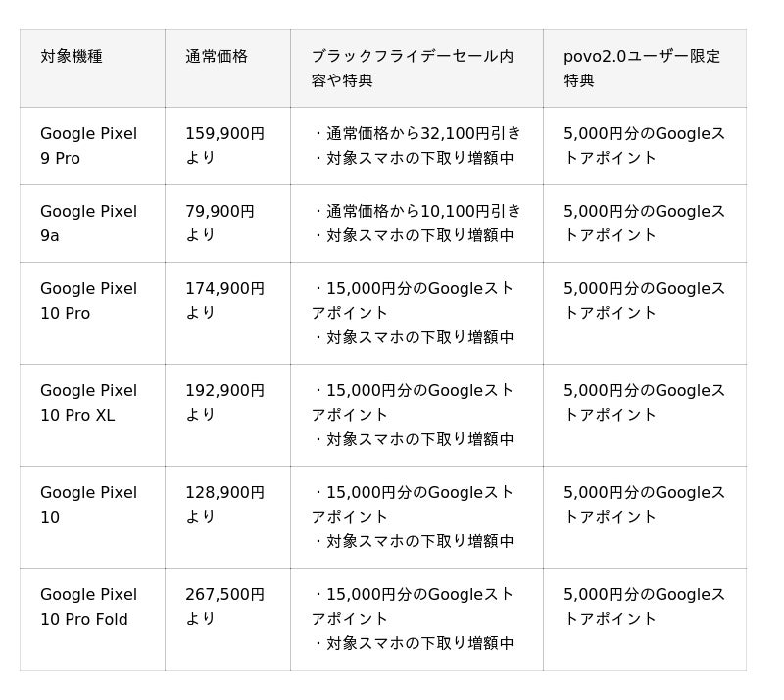Click the Google Pixel 9a model cell
The width and height of the screenshot is (784, 700).
coord(88,224)
